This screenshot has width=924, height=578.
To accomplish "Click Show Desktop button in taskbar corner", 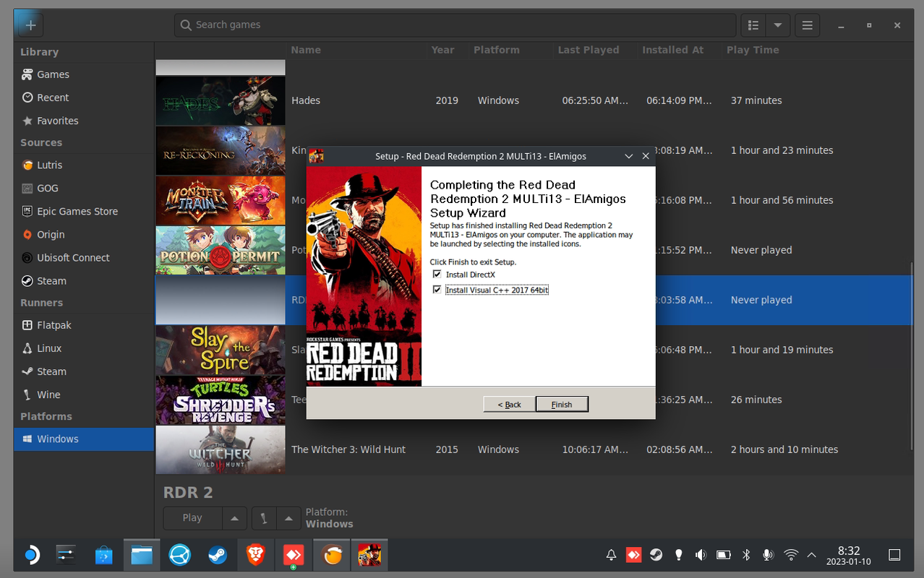I will tap(894, 555).
